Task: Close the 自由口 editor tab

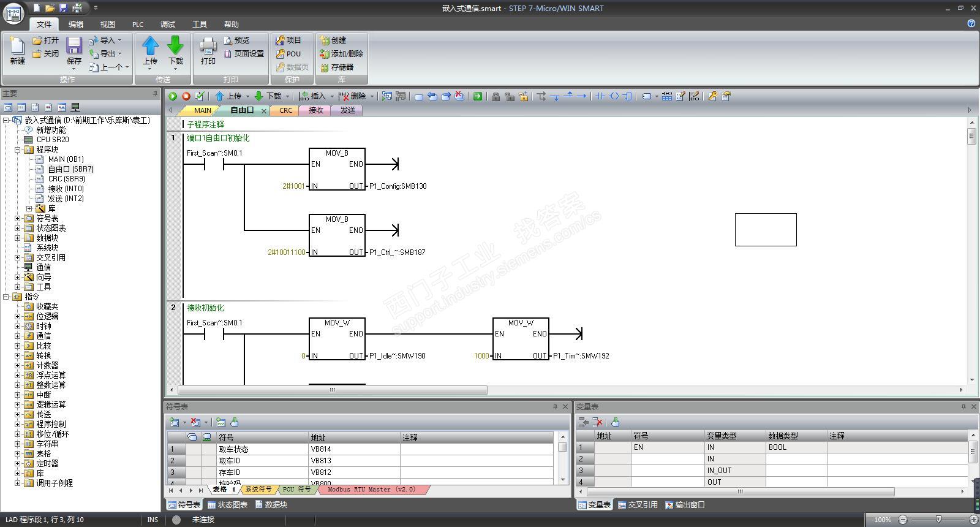Action: (264, 111)
